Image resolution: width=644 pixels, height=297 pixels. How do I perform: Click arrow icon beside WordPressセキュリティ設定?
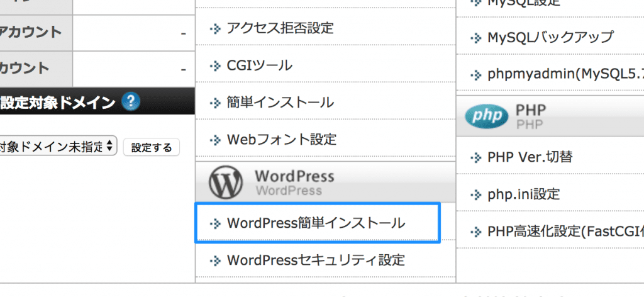coord(215,261)
